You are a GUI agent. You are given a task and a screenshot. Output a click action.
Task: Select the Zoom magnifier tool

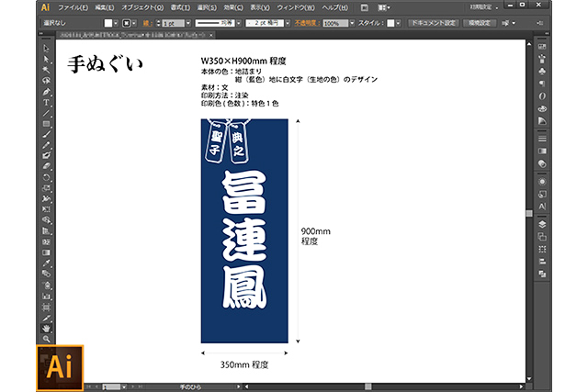click(47, 339)
